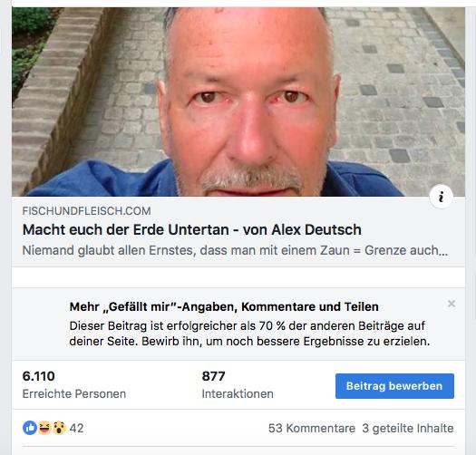
Task: Dismiss the 'Mehr Gefällt mir' promo box
Action: [x=452, y=304]
